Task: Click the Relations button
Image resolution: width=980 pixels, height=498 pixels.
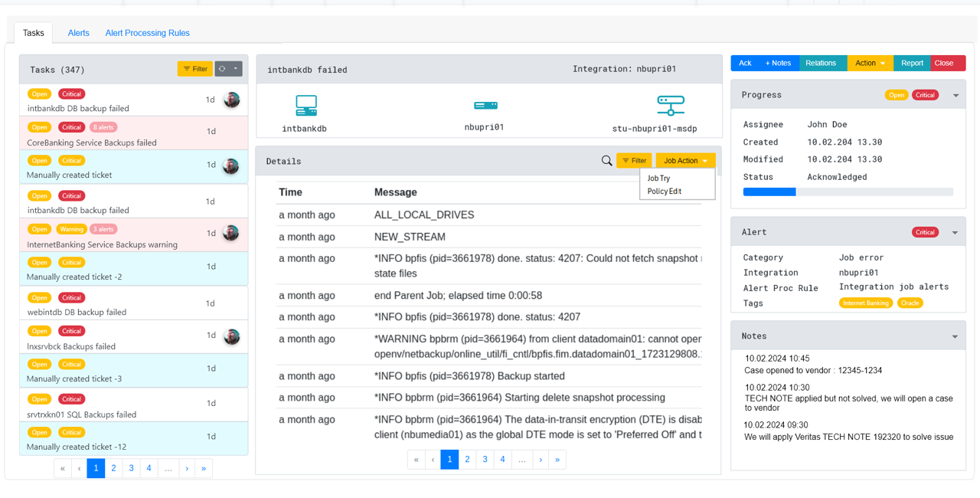Action: click(823, 63)
